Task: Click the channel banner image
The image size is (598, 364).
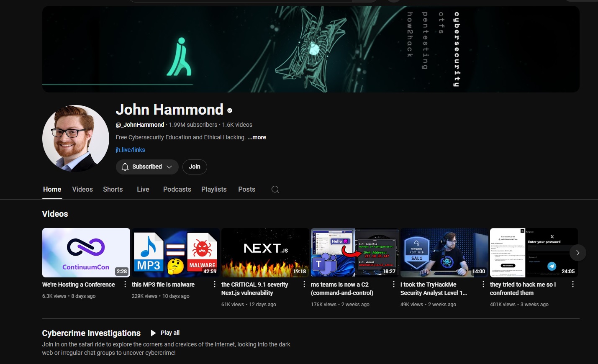Action: (x=311, y=49)
